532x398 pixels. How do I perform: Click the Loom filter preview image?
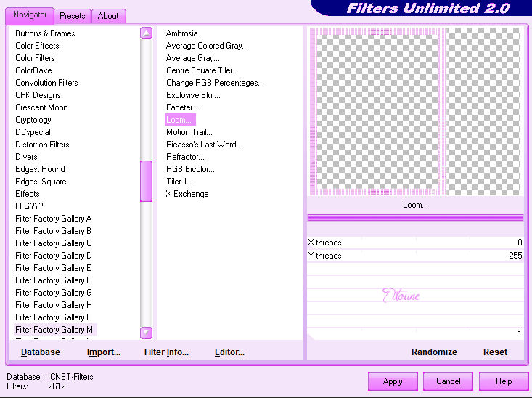point(415,111)
